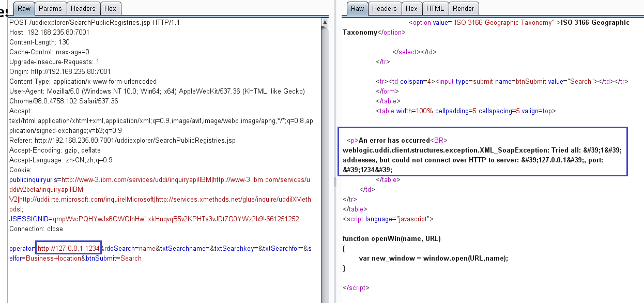Viewport: 644px width, 303px height.
Task: Click the Cookie: header line
Action: tap(21, 170)
